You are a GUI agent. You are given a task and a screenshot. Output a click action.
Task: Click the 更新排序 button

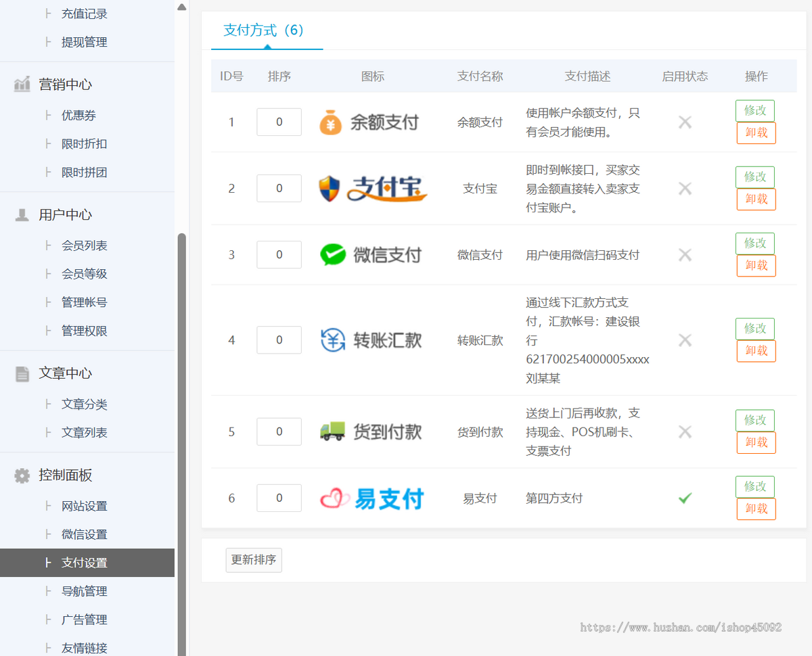pyautogui.click(x=254, y=560)
